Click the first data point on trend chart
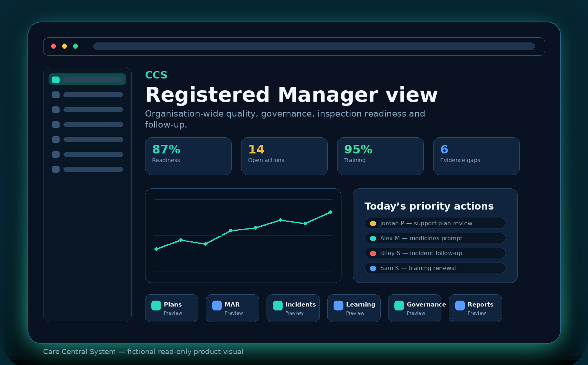 point(156,249)
